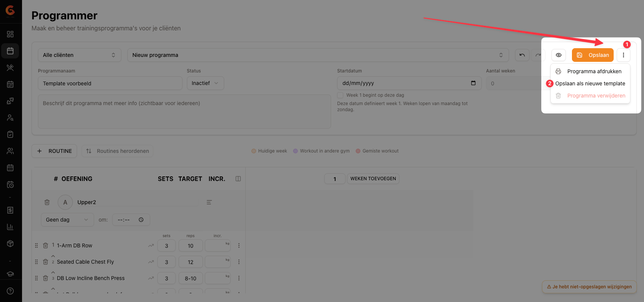Open options menu for 1-Arm DB Row
The width and height of the screenshot is (644, 302).
click(x=239, y=245)
